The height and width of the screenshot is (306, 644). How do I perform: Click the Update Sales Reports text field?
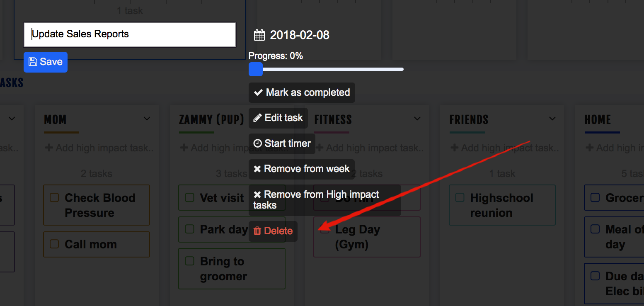point(130,34)
